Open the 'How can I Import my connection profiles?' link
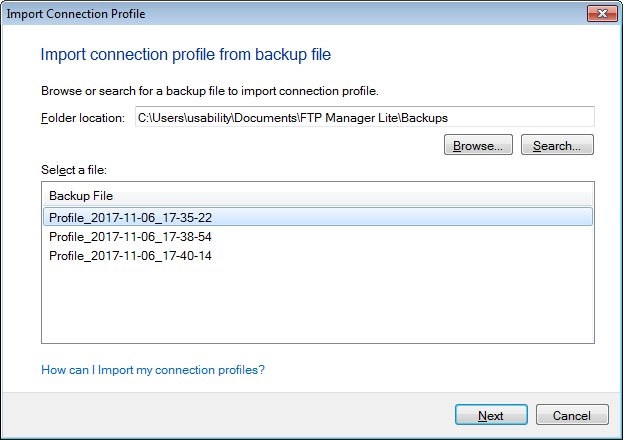 pyautogui.click(x=153, y=370)
